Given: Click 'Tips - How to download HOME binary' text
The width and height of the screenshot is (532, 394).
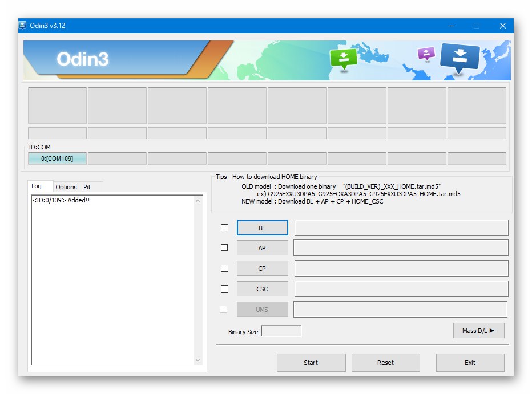Looking at the screenshot, I should (x=267, y=177).
